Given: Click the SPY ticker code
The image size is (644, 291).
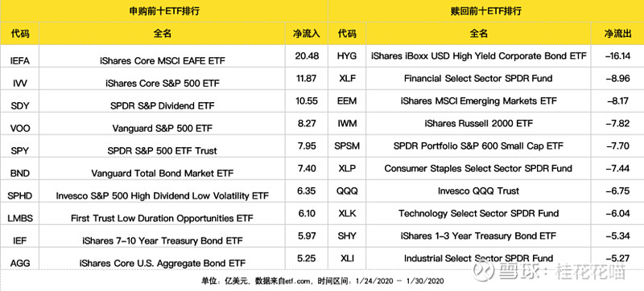Looking at the screenshot, I should [19, 151].
